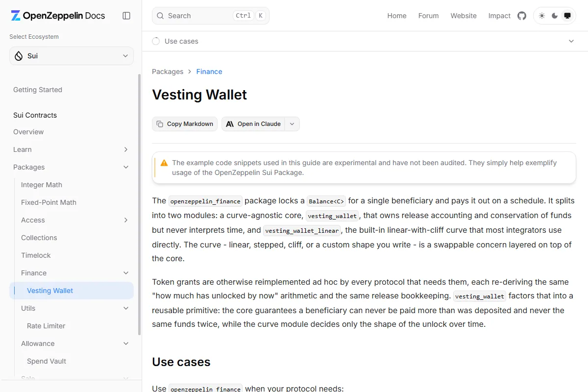Click the Packages breadcrumb
Image resolution: width=588 pixels, height=392 pixels.
point(168,72)
